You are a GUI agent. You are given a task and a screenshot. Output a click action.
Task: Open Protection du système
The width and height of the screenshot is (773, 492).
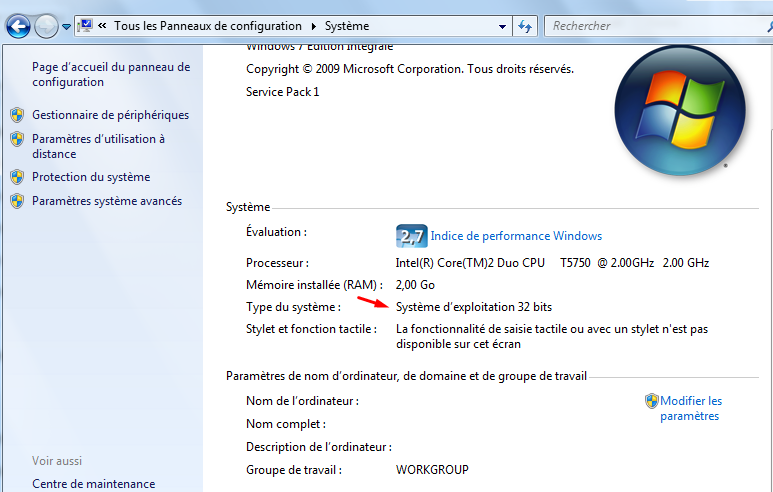coord(91,177)
